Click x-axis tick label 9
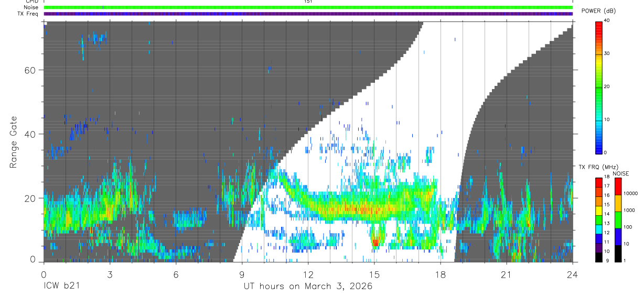The image size is (644, 297). 242,274
